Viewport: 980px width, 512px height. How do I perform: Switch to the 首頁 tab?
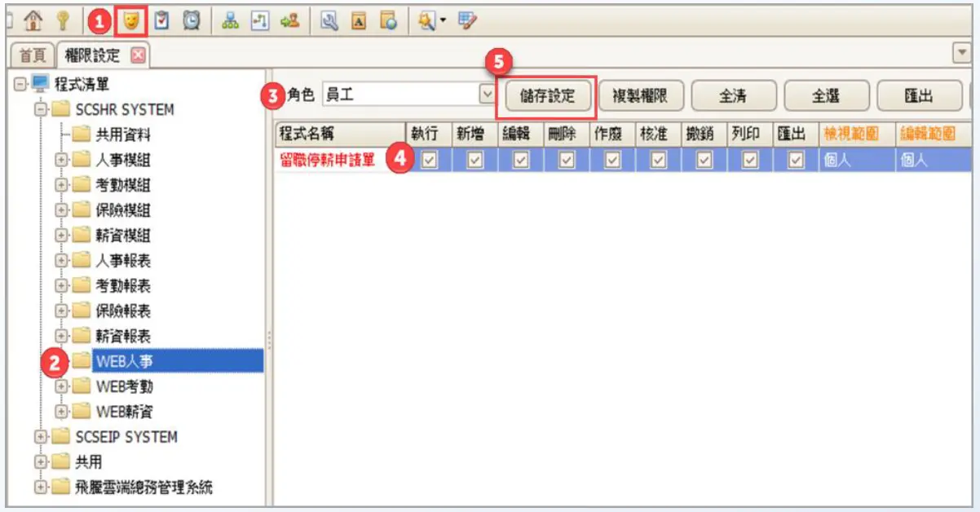point(33,55)
